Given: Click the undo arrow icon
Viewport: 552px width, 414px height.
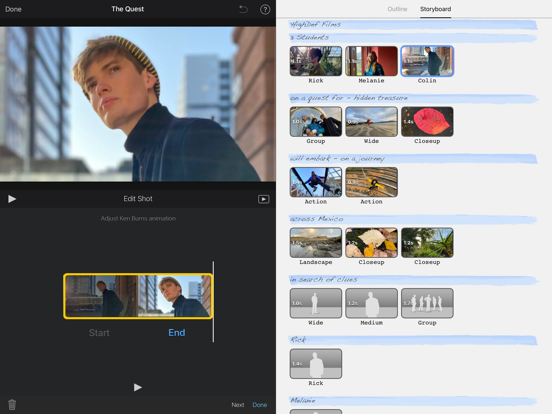Looking at the screenshot, I should click(x=243, y=9).
